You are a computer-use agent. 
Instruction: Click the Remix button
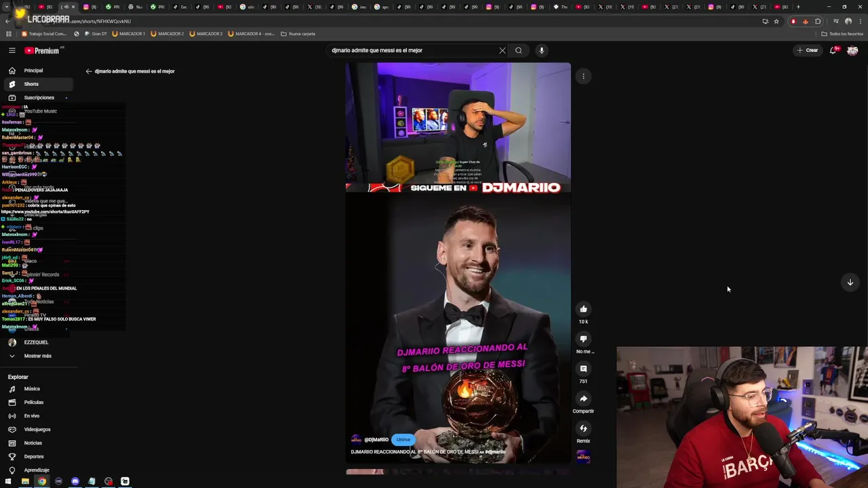coord(583,428)
